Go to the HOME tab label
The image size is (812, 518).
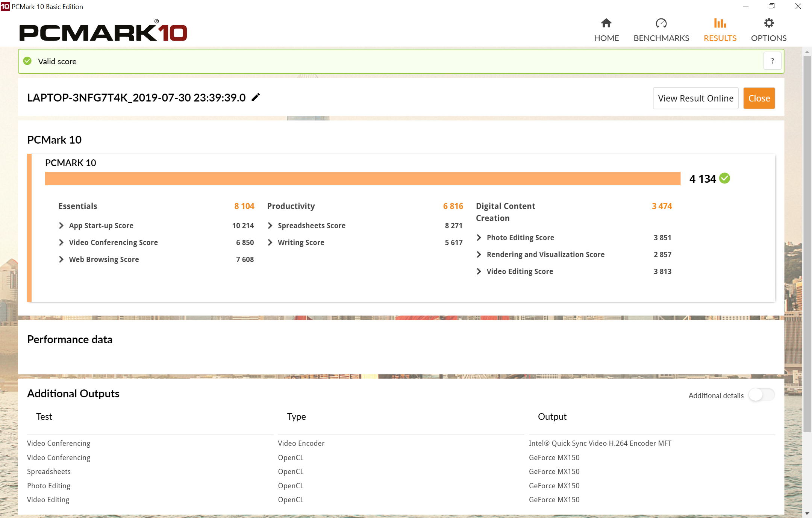point(606,38)
